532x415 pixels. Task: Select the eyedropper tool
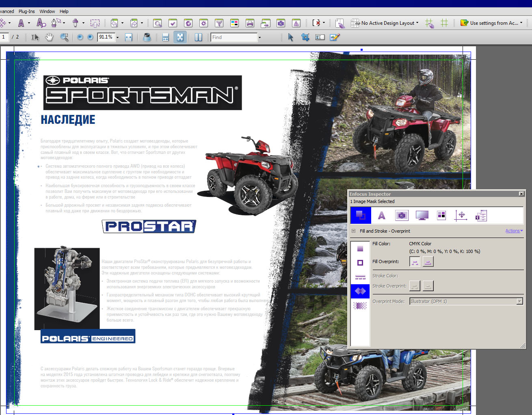click(x=75, y=23)
